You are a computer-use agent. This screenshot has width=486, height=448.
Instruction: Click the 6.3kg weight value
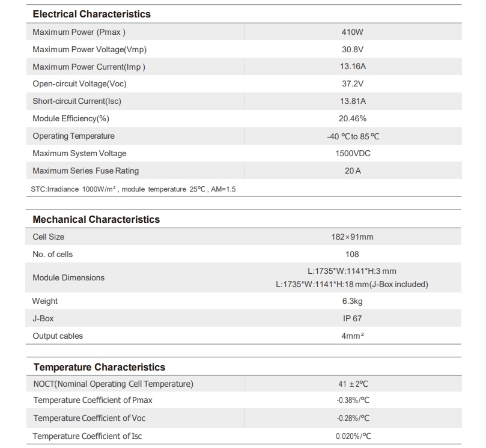point(352,301)
